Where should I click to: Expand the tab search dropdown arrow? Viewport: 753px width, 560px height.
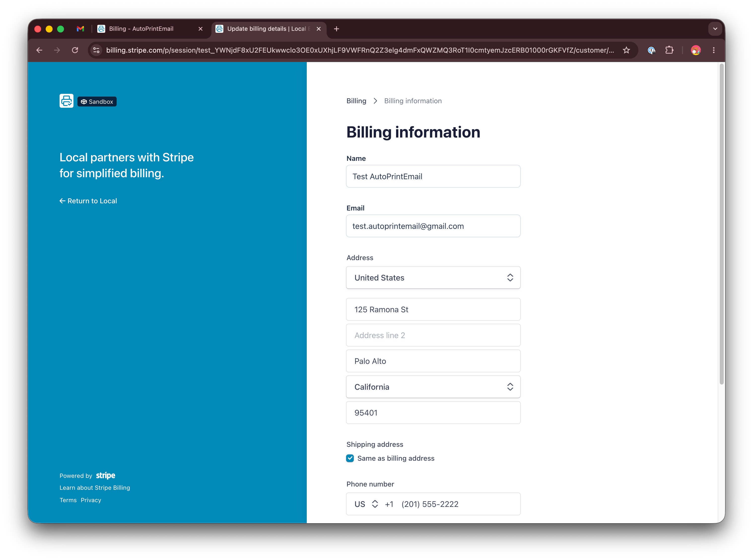click(x=715, y=29)
